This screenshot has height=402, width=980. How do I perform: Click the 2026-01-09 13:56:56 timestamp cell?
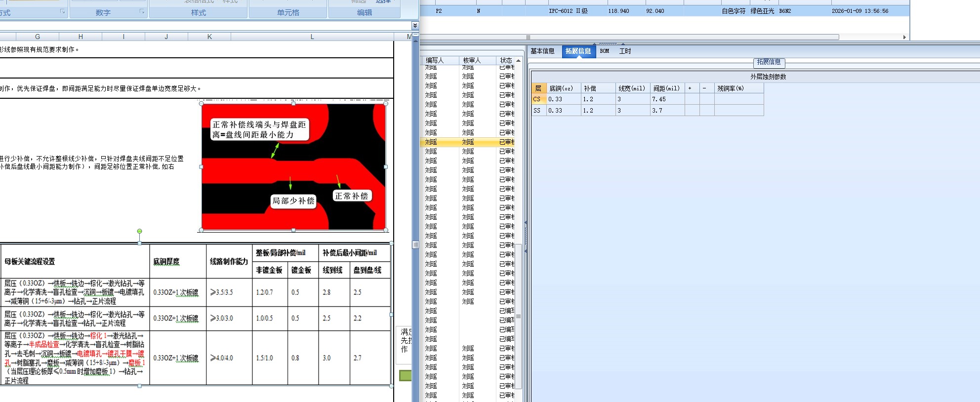tap(860, 11)
